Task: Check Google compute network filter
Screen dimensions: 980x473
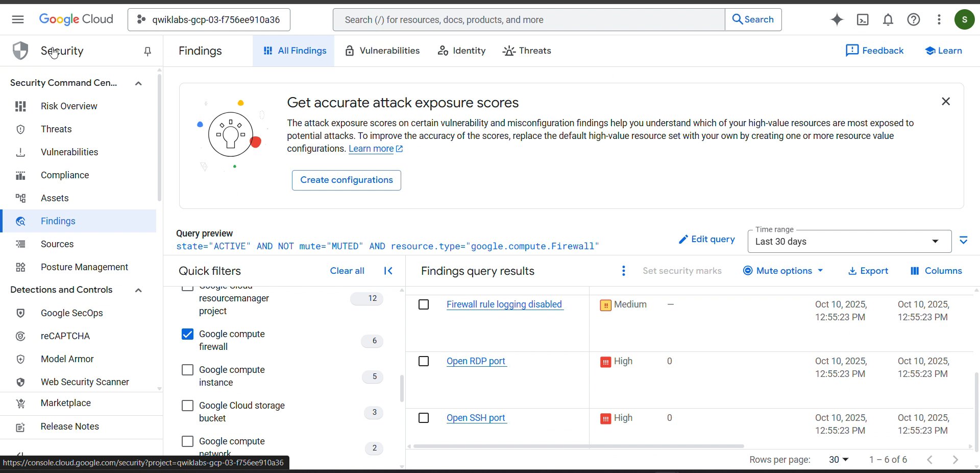Action: click(x=187, y=441)
